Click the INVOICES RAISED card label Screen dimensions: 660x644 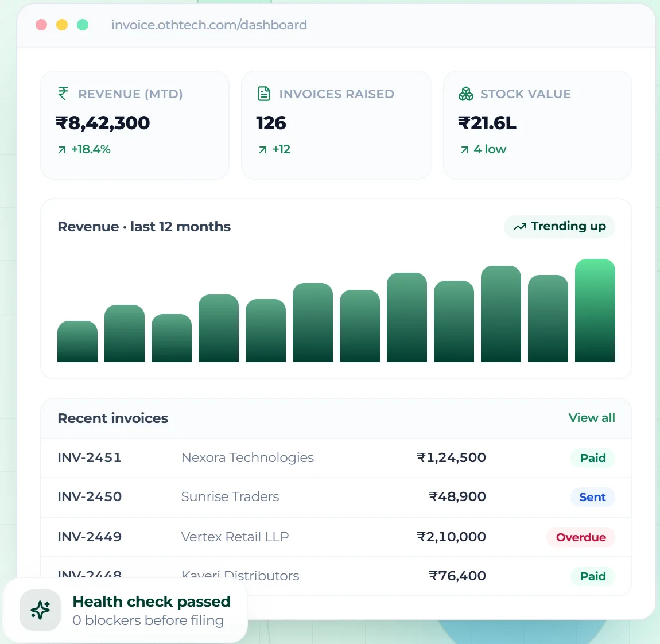tap(337, 94)
